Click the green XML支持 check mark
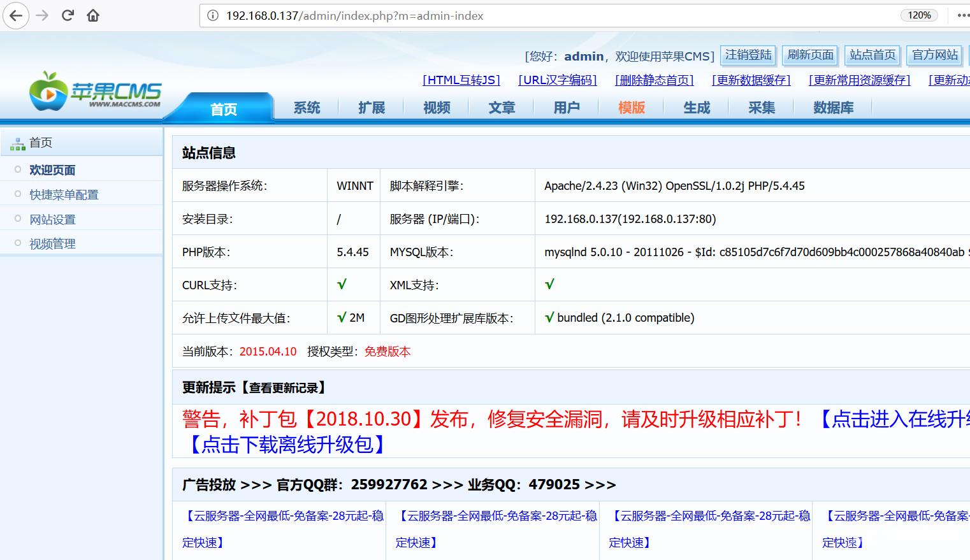The image size is (970, 560). [x=549, y=284]
